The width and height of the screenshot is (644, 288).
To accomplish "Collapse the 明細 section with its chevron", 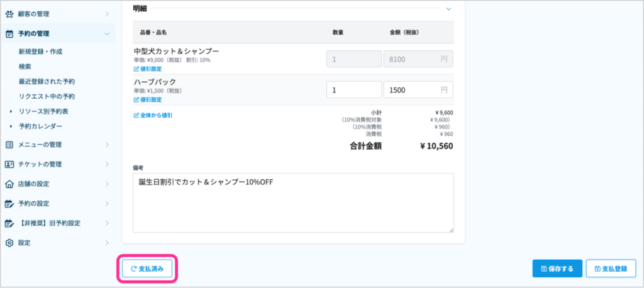I will pyautogui.click(x=448, y=9).
